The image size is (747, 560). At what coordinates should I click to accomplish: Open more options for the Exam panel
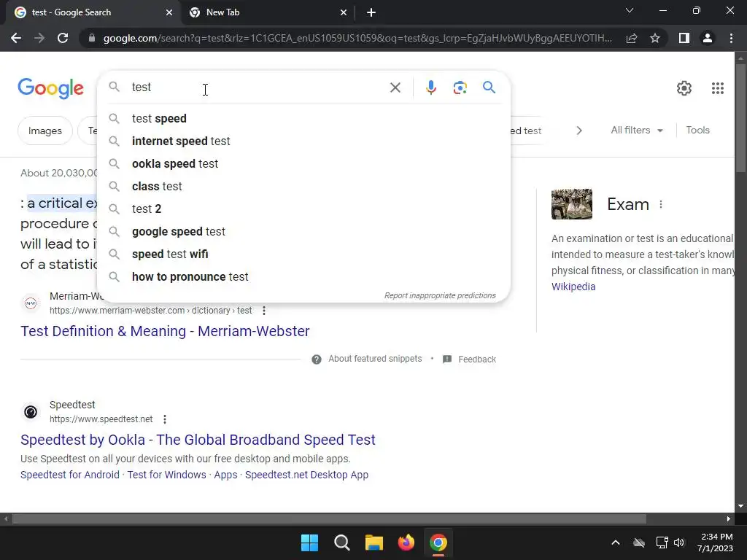[661, 204]
